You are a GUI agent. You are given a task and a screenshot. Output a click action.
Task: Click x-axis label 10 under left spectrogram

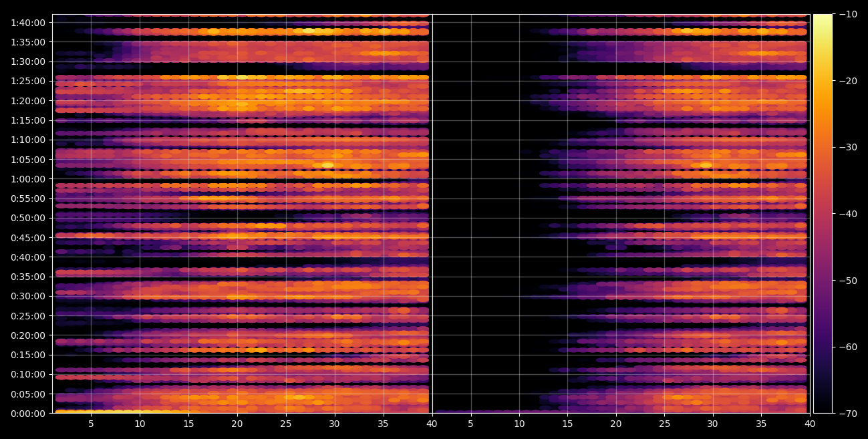point(140,424)
